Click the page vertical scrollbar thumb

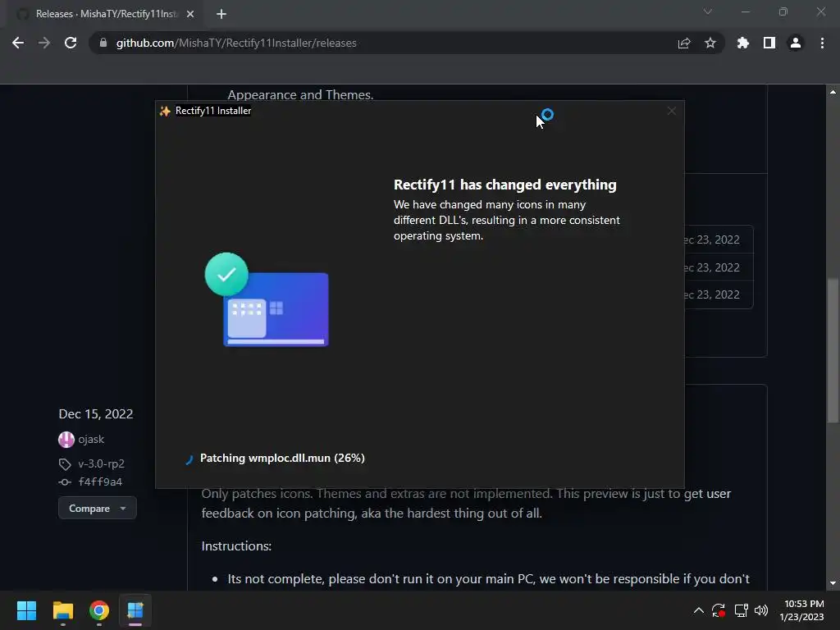(x=833, y=351)
